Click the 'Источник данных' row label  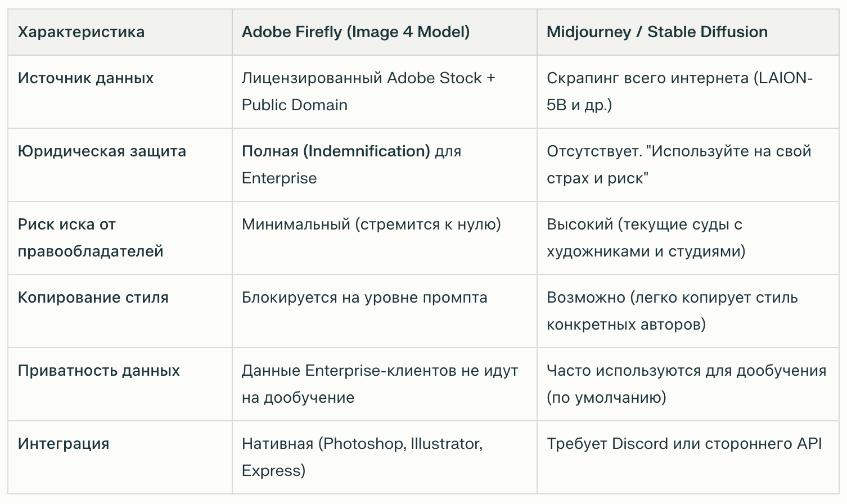tap(85, 78)
